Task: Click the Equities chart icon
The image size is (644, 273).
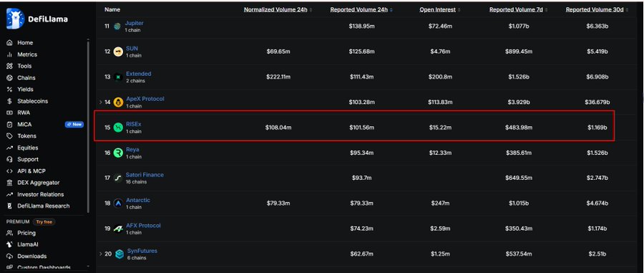Action: [10, 148]
